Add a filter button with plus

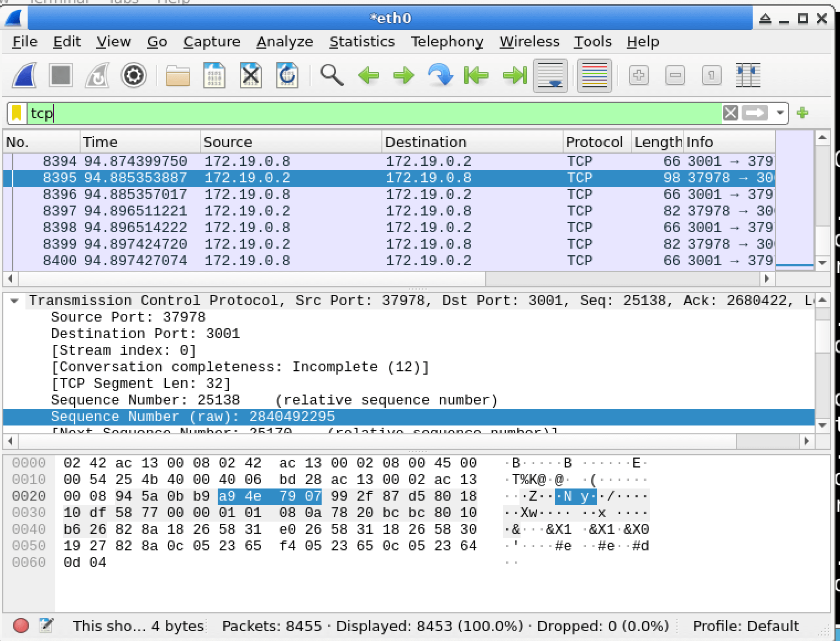point(802,113)
